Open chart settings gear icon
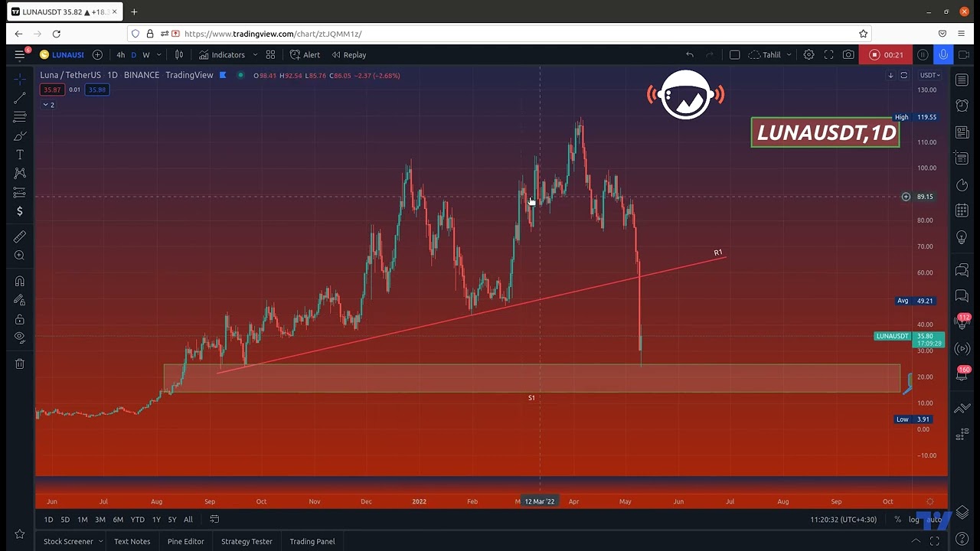This screenshot has height=551, width=980. point(808,54)
